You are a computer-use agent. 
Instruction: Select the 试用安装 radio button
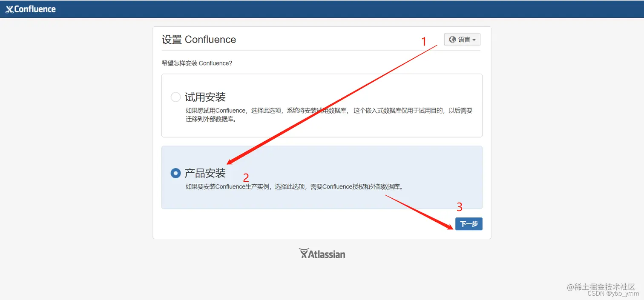click(x=175, y=97)
